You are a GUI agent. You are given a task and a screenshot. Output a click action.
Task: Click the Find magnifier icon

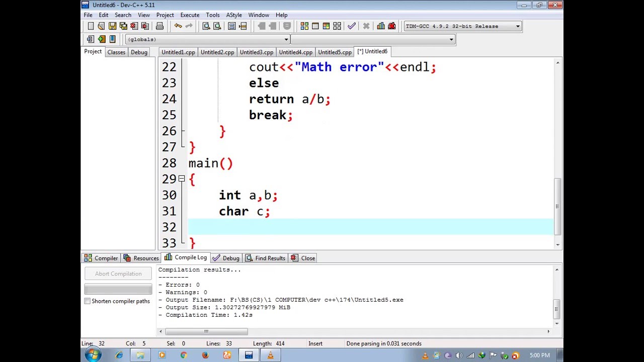(206, 26)
